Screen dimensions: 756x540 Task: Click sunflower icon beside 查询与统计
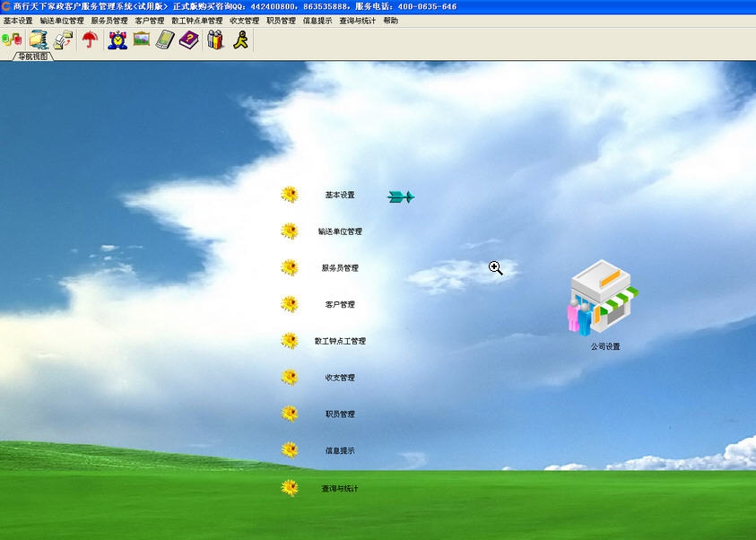click(290, 488)
